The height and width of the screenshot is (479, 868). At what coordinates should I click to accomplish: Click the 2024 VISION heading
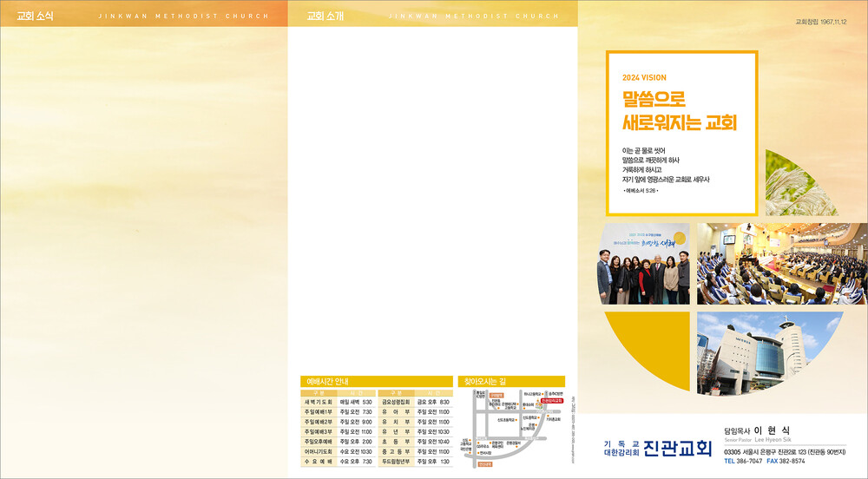(644, 77)
